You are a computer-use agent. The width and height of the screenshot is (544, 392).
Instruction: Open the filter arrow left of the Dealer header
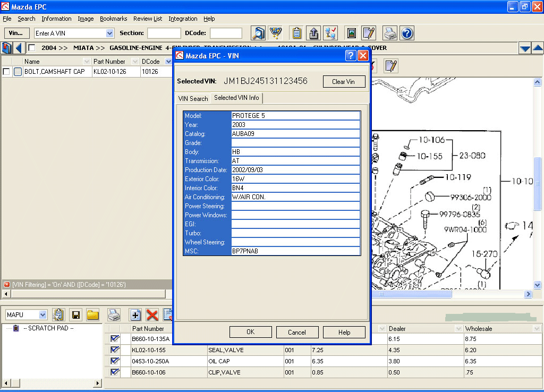382,328
